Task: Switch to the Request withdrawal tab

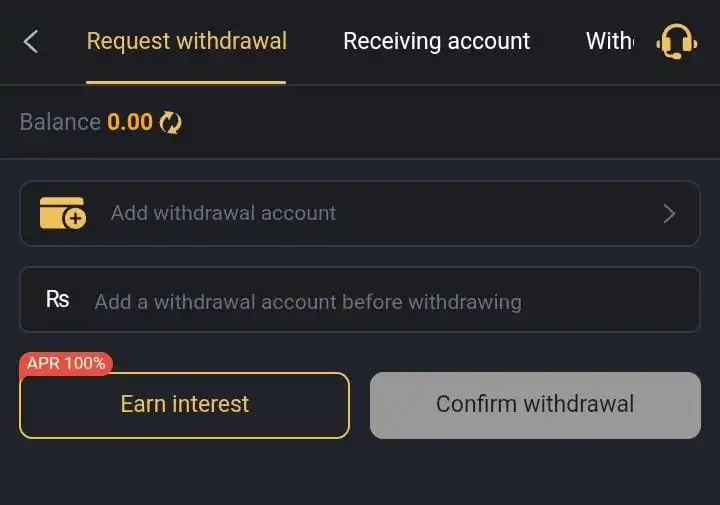Action: coord(186,41)
